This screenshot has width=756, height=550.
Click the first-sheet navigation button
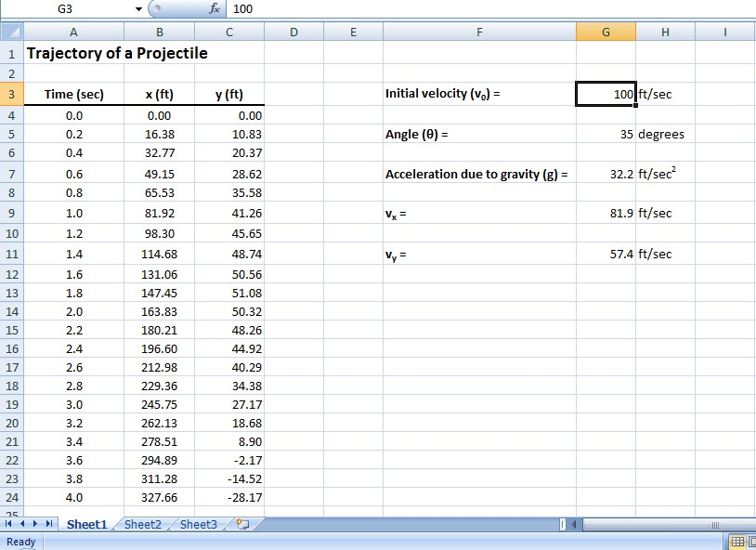(8, 524)
